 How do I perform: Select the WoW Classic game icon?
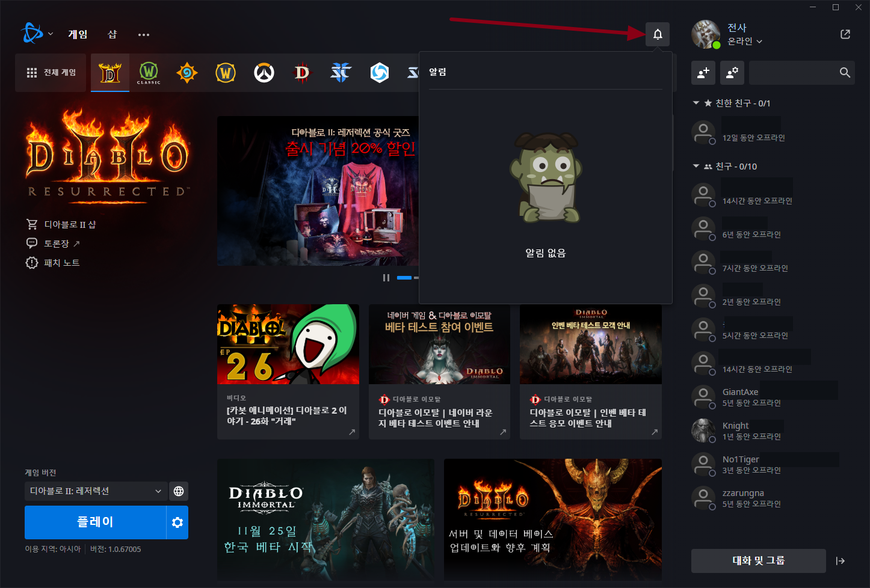[x=149, y=73]
